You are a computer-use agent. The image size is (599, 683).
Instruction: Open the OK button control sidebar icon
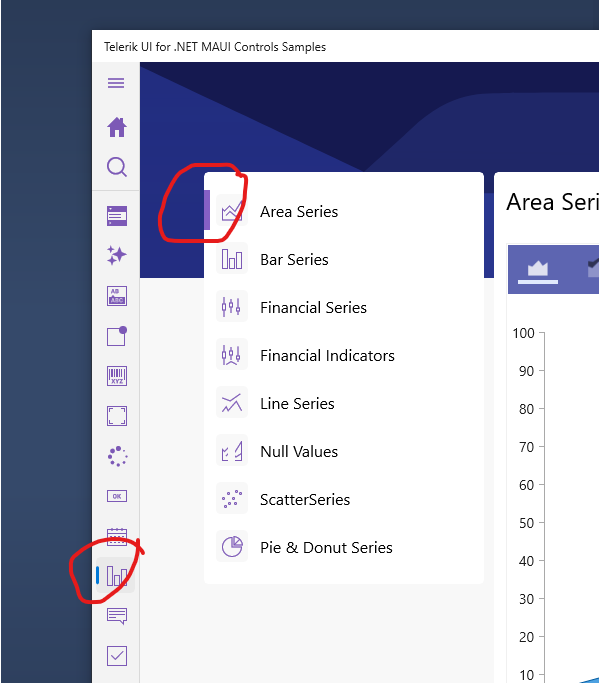click(x=117, y=496)
